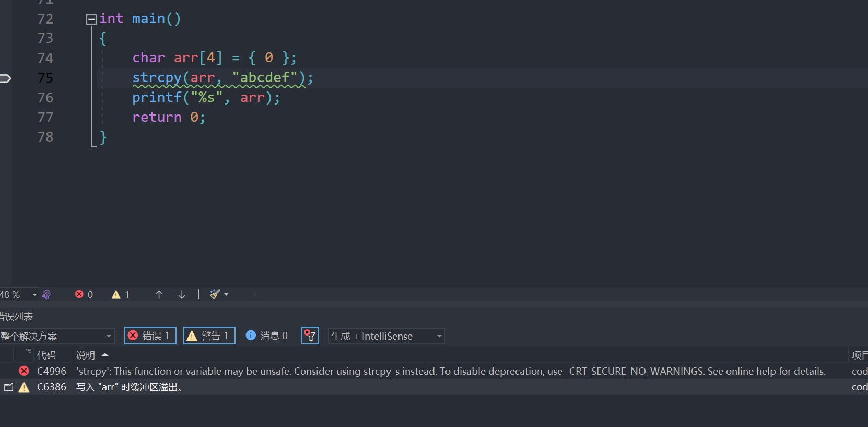Screen dimensions: 868x427
Task: Click the red error icon beside C4996
Action: pos(24,371)
